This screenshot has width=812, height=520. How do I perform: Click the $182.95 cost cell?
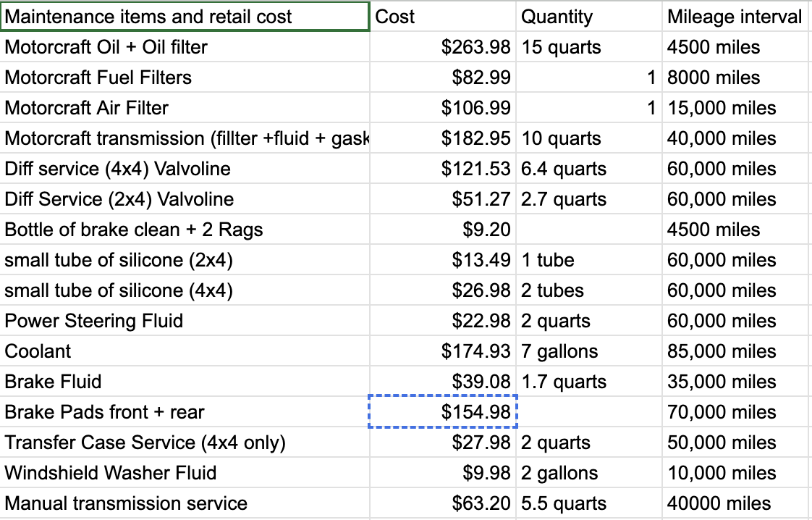[x=443, y=138]
